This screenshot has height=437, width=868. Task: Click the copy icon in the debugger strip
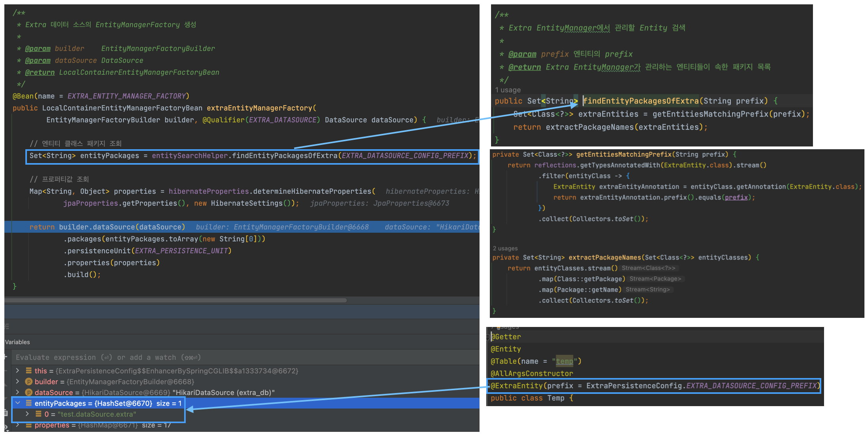tap(6, 413)
